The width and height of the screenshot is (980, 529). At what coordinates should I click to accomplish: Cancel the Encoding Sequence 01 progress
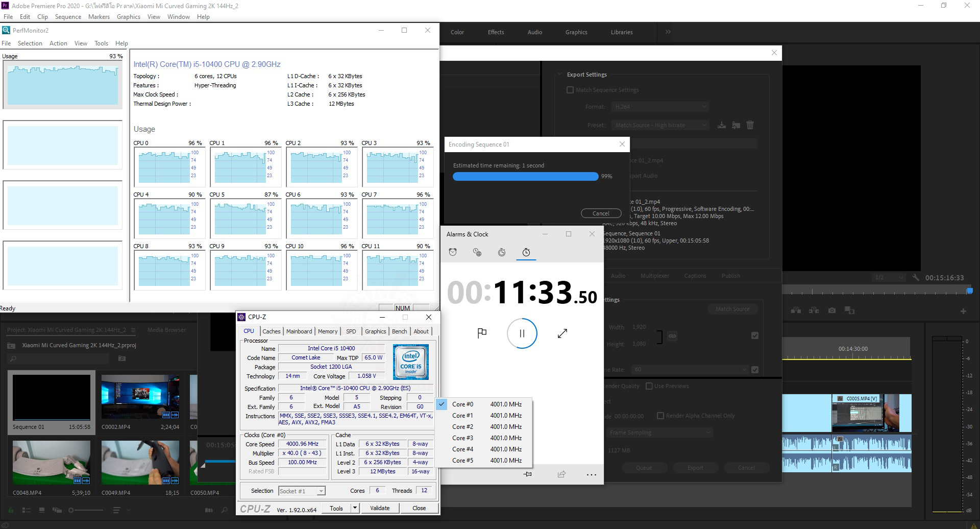[x=601, y=213]
